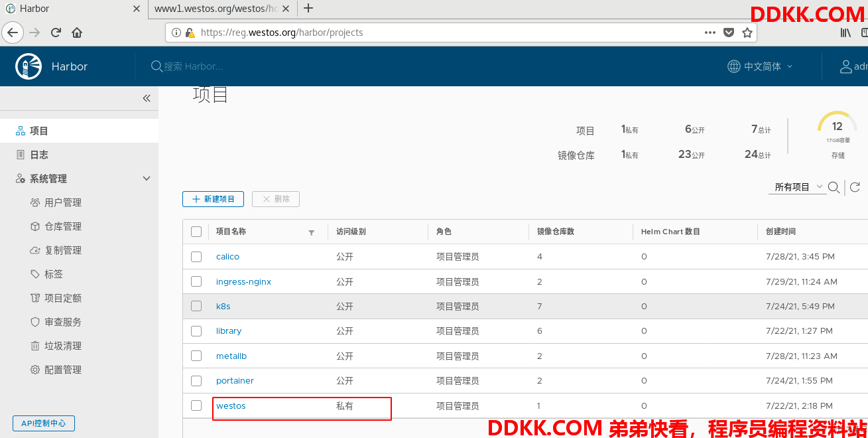
Task: Sort by 访问级别 column header
Action: (x=351, y=232)
